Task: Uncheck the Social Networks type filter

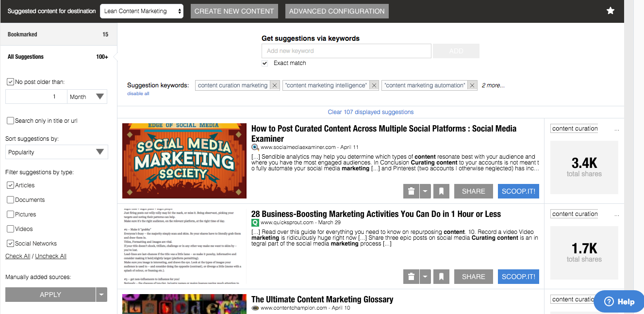Action: pyautogui.click(x=10, y=243)
